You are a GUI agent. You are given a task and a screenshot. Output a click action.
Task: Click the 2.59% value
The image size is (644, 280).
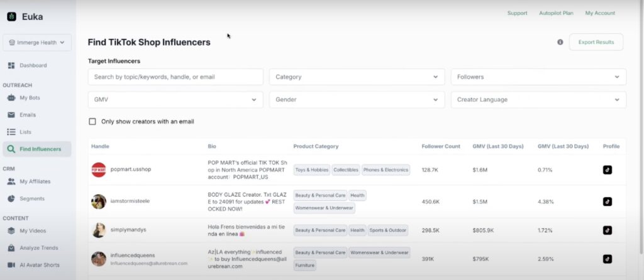[x=546, y=259]
